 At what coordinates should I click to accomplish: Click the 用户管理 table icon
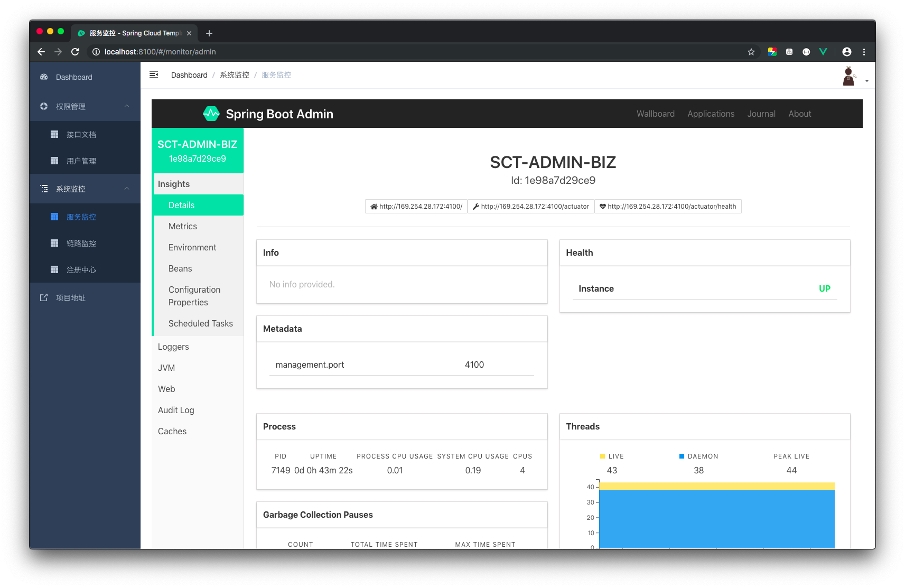[x=54, y=161]
